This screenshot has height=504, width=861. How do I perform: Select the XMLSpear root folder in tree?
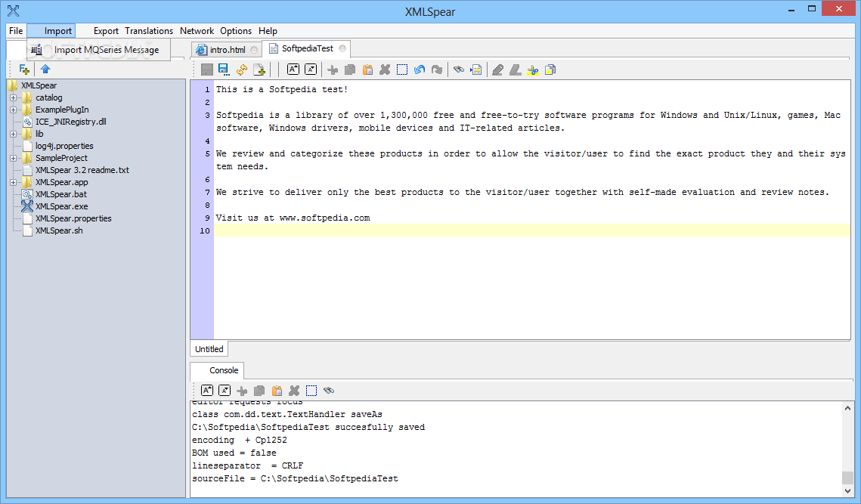click(x=39, y=85)
